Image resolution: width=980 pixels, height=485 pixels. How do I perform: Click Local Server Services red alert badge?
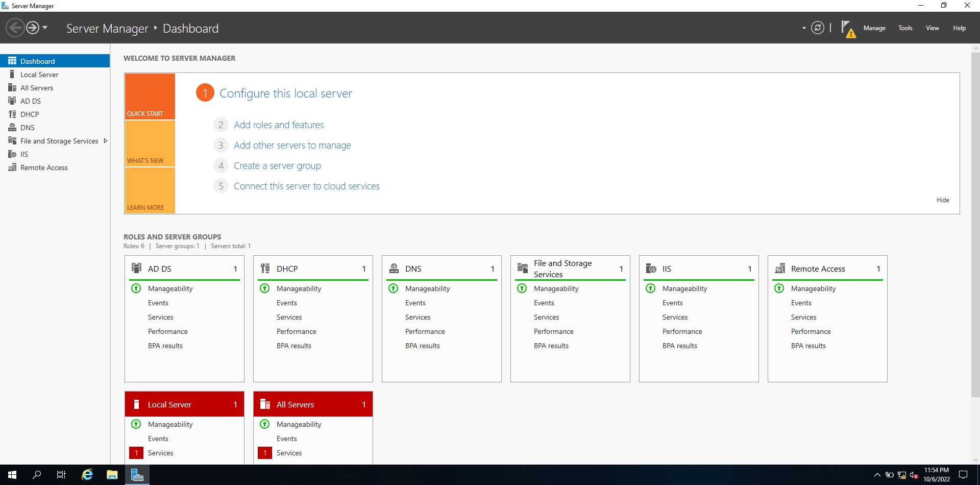pyautogui.click(x=136, y=453)
